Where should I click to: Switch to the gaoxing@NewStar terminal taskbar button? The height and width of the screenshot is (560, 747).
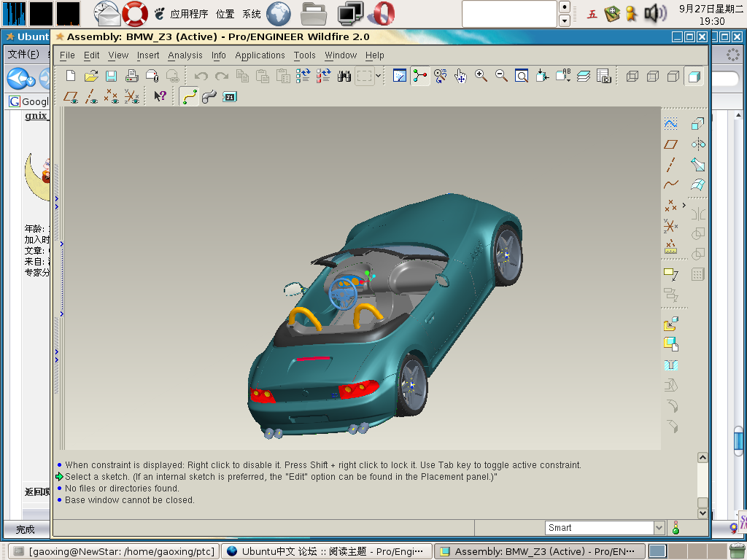coord(115,551)
